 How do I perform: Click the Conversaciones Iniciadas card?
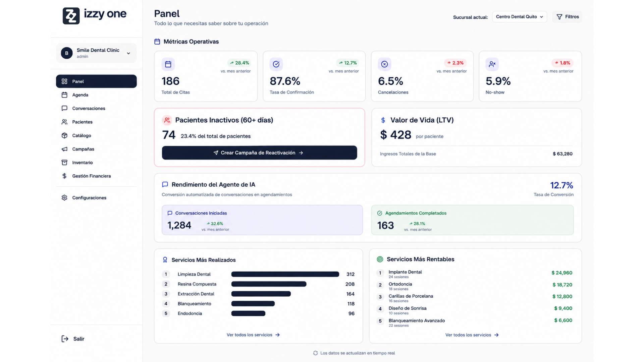coord(262,220)
